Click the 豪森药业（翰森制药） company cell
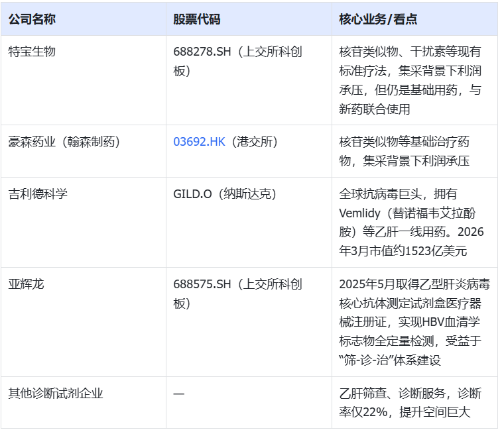The height and width of the screenshot is (432, 504). coord(84,151)
